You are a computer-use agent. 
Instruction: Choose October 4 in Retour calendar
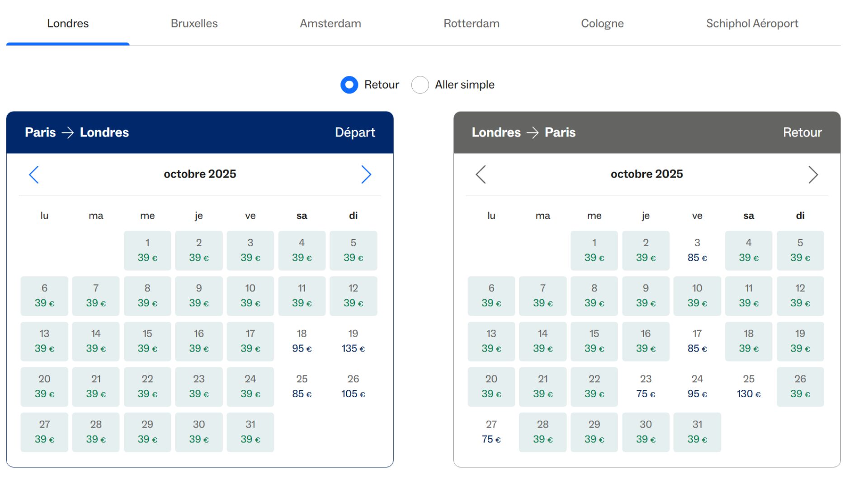749,250
